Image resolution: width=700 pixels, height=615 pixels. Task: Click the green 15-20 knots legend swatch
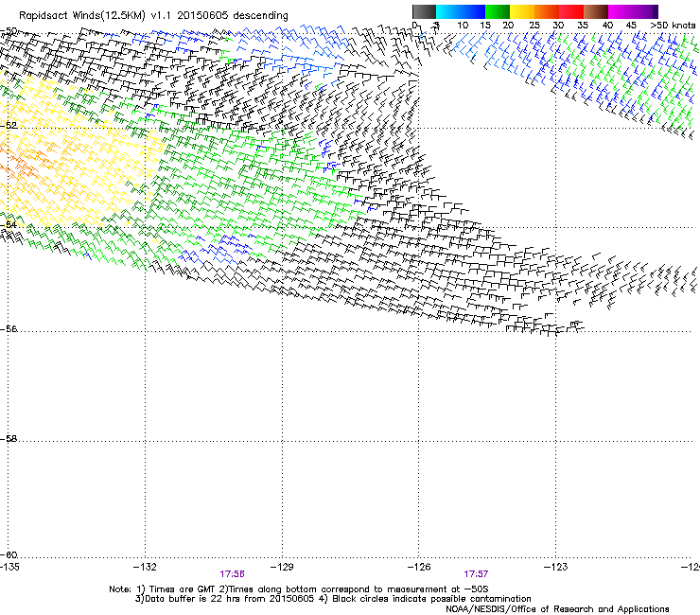point(498,11)
